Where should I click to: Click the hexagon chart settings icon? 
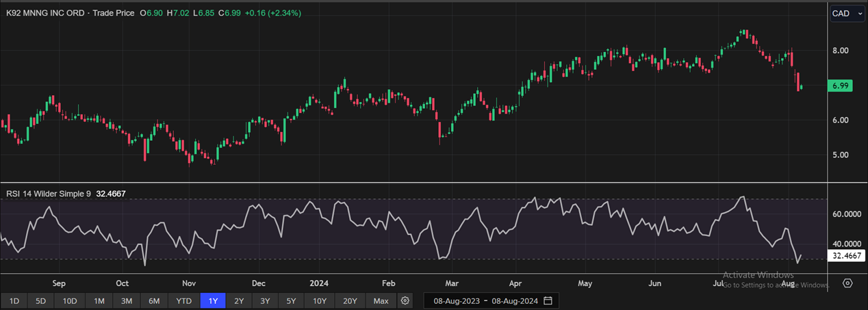(x=847, y=283)
